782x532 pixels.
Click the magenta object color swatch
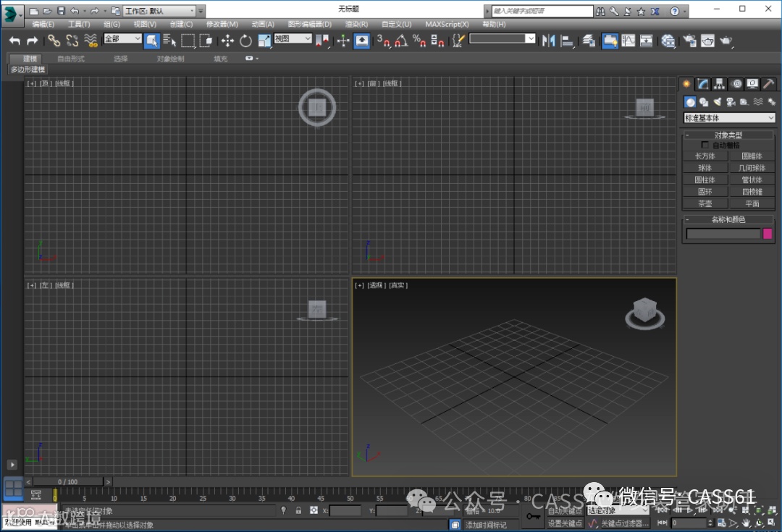point(768,234)
